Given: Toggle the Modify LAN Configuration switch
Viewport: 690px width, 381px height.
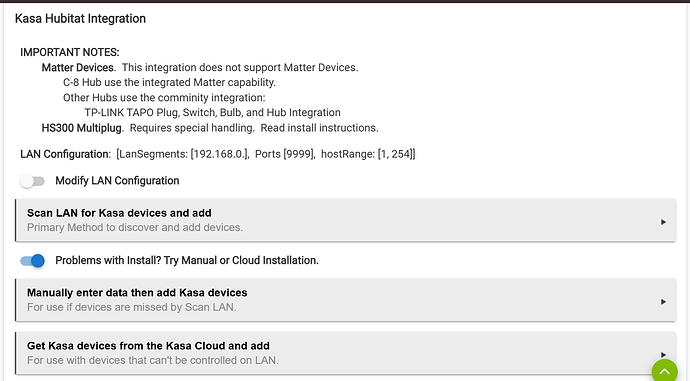Looking at the screenshot, I should [33, 181].
